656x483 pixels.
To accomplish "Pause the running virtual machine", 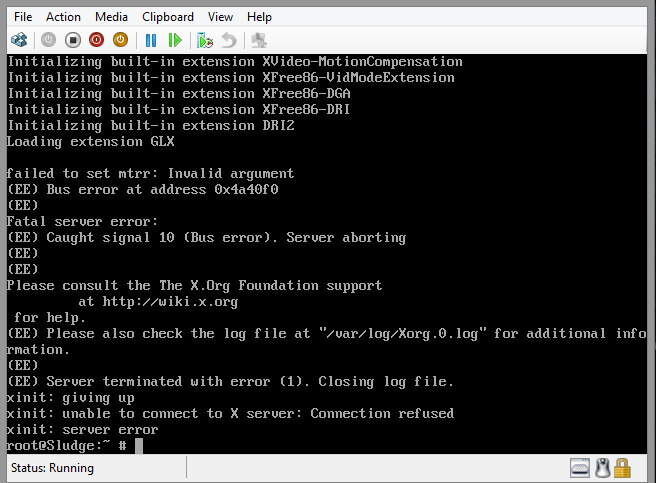I will coord(151,40).
